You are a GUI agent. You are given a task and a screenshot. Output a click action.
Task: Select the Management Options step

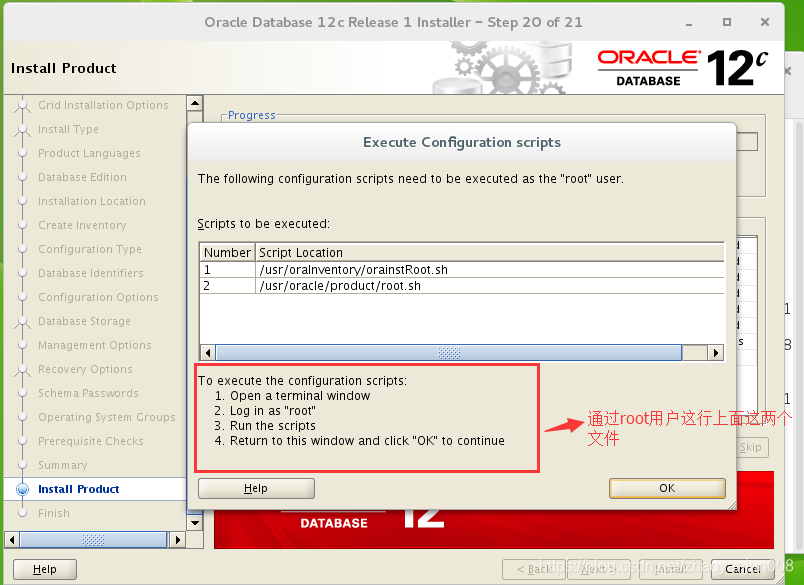pos(95,345)
